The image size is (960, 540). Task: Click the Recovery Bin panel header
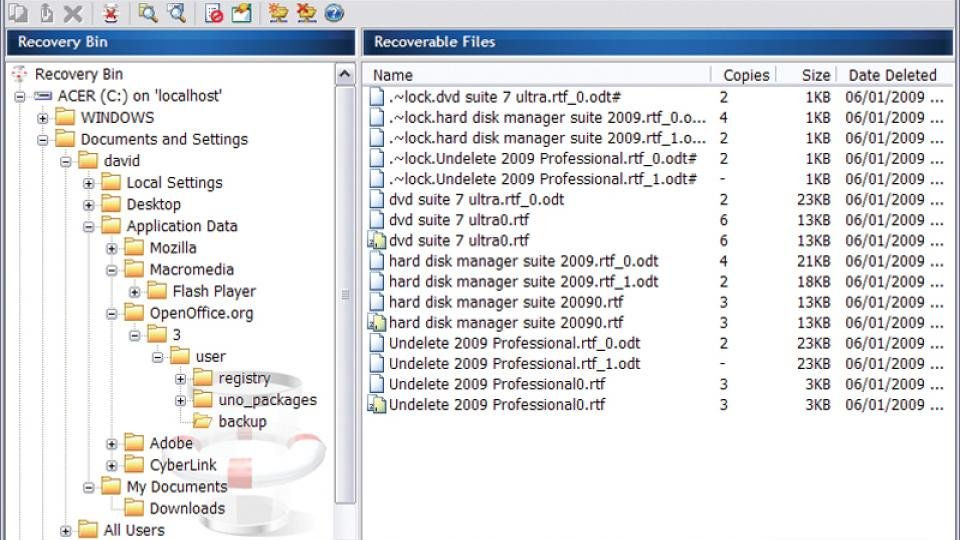pos(181,42)
